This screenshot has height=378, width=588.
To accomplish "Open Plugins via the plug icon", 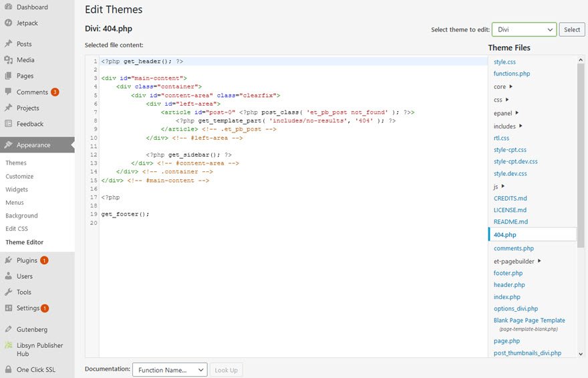I will tap(9, 260).
